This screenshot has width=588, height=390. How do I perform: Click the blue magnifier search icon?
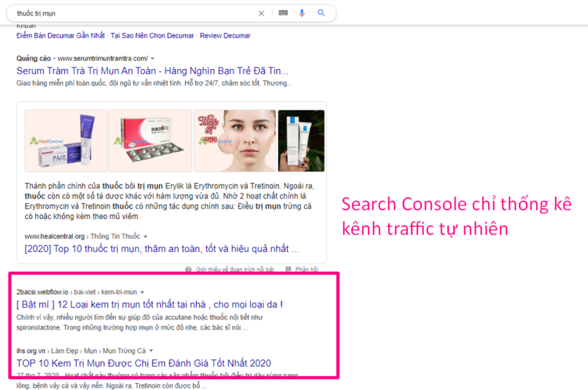[x=322, y=13]
